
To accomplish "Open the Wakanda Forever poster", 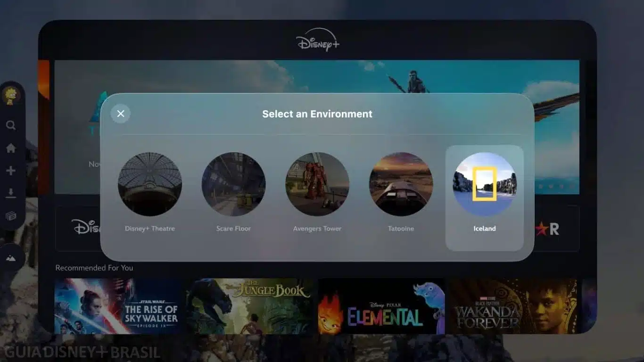I will [513, 306].
